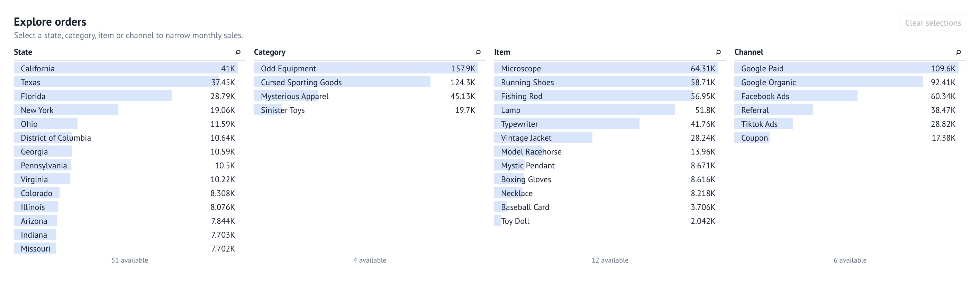980x282 pixels.
Task: Choose the Cursed Sporting Goods category
Action: click(366, 82)
